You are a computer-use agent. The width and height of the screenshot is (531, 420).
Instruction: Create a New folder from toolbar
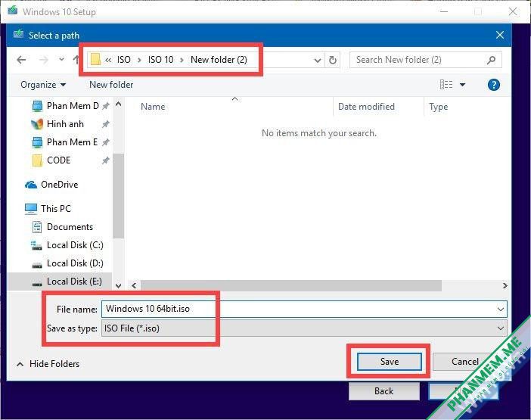click(111, 85)
